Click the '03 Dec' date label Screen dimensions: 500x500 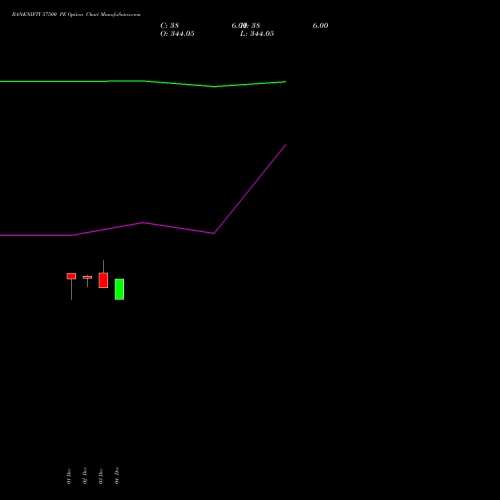tap(101, 476)
